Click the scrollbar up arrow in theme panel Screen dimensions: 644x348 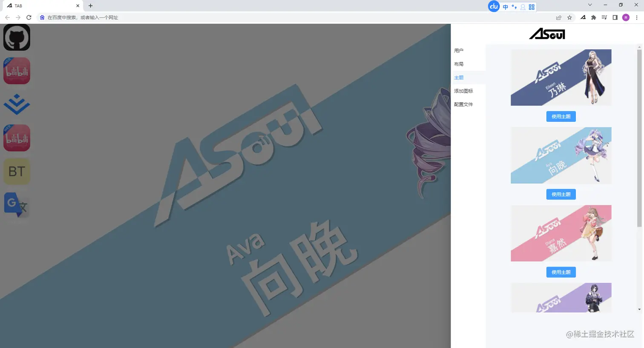pyautogui.click(x=639, y=46)
